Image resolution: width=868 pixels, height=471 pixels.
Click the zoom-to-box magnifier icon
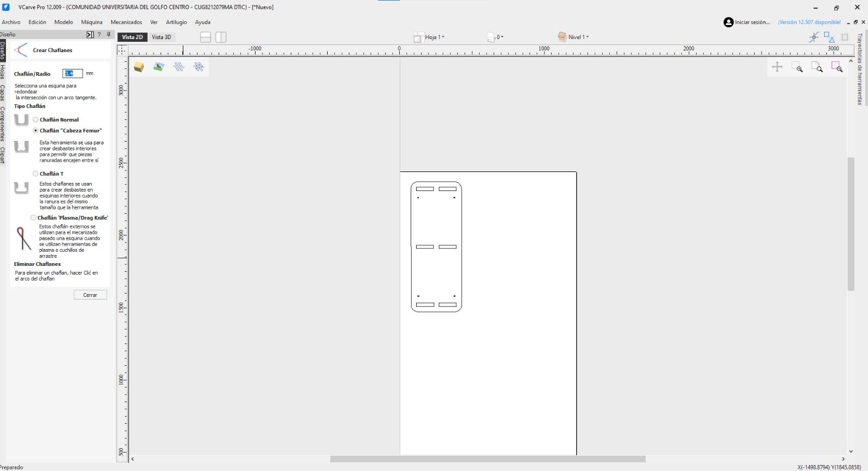tap(797, 67)
